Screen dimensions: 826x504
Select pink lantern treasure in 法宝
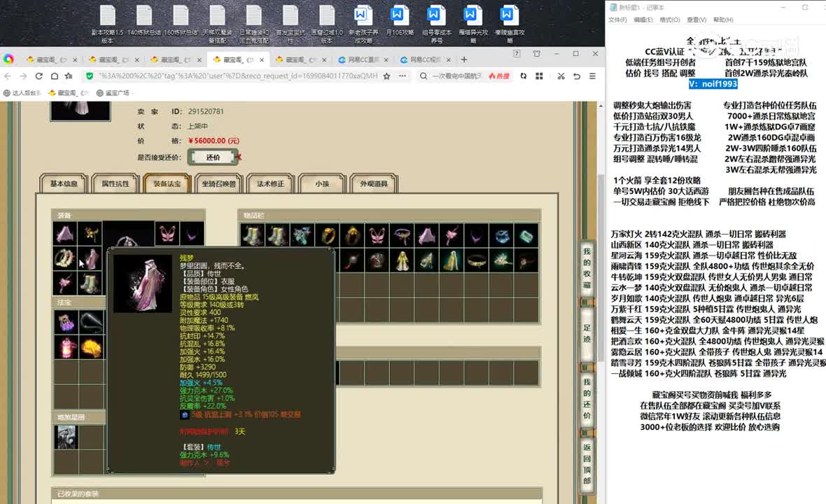(x=65, y=348)
